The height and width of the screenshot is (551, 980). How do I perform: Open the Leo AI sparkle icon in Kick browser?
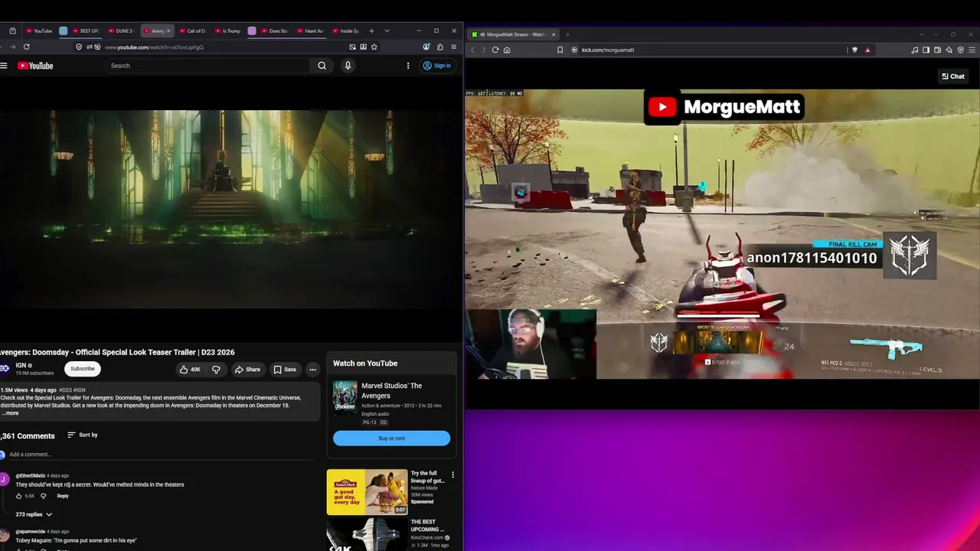pyautogui.click(x=949, y=50)
